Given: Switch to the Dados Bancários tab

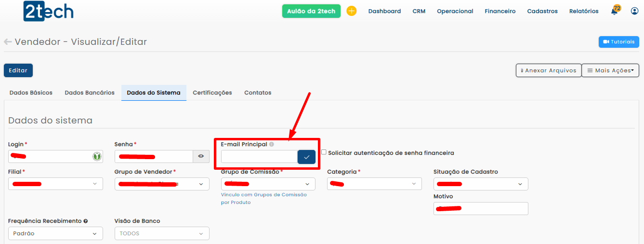Looking at the screenshot, I should pyautogui.click(x=90, y=93).
